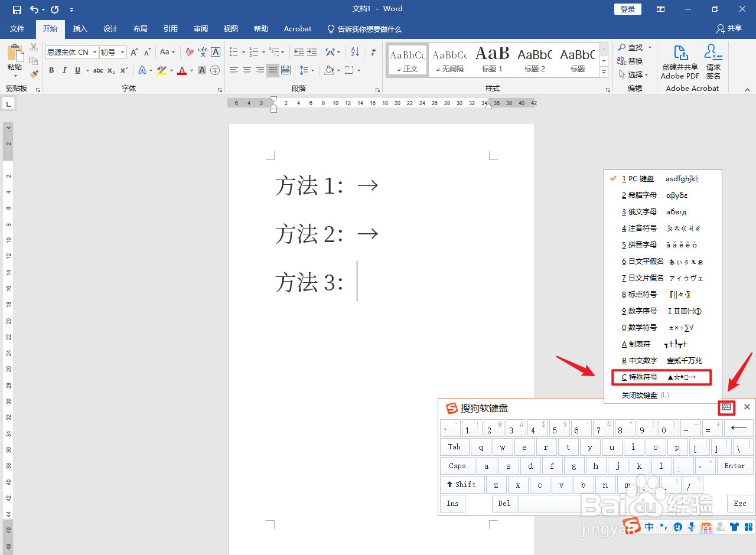Open the font name dropdown
This screenshot has width=756, height=555.
[x=94, y=52]
